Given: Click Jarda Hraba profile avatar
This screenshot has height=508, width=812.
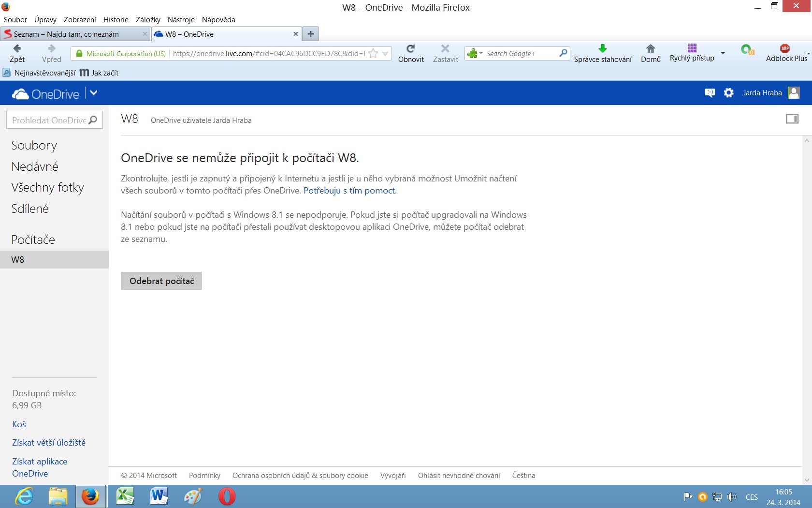Looking at the screenshot, I should tap(794, 93).
